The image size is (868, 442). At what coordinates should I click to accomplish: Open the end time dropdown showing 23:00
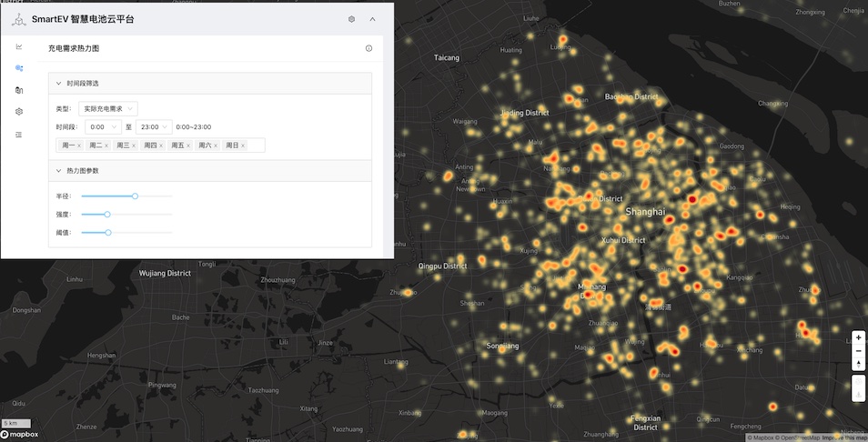coord(154,126)
